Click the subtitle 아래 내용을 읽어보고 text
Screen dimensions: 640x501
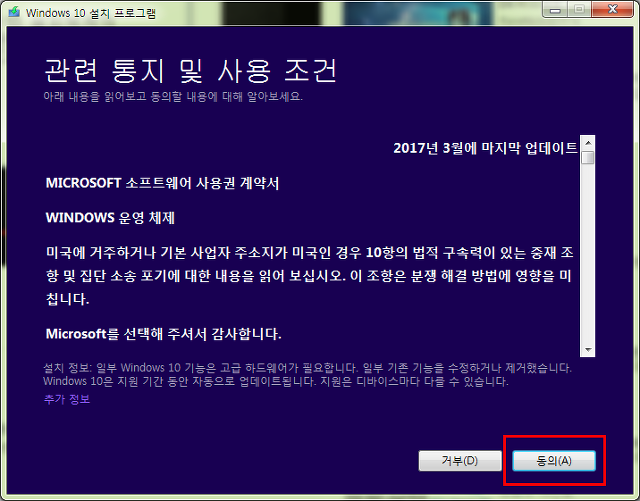(173, 97)
